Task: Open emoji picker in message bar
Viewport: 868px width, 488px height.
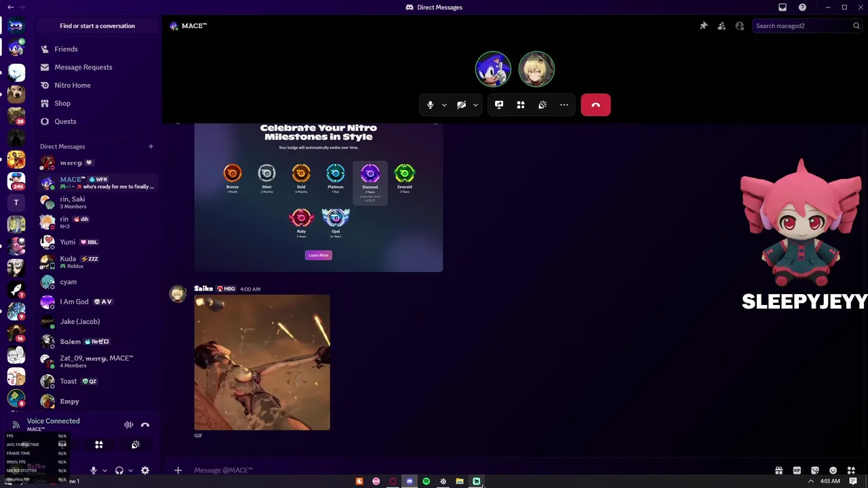Action: pyautogui.click(x=833, y=470)
